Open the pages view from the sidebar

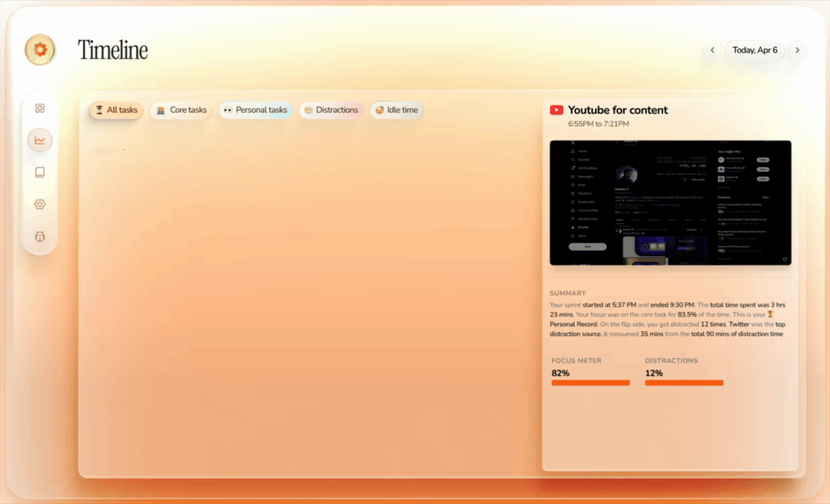(x=39, y=172)
